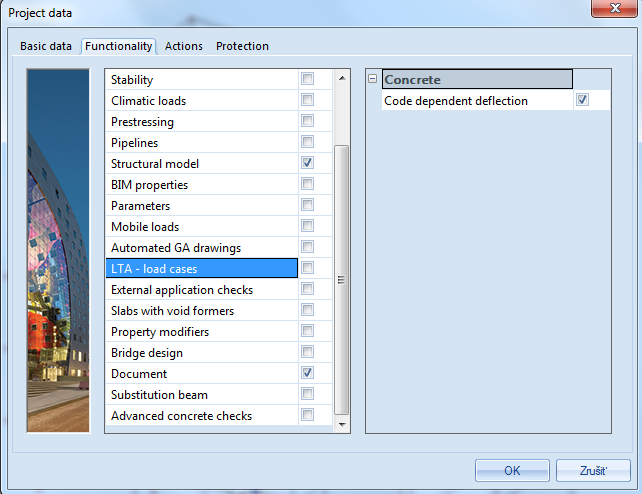Select the Bridge design row
The height and width of the screenshot is (494, 642).
click(146, 353)
